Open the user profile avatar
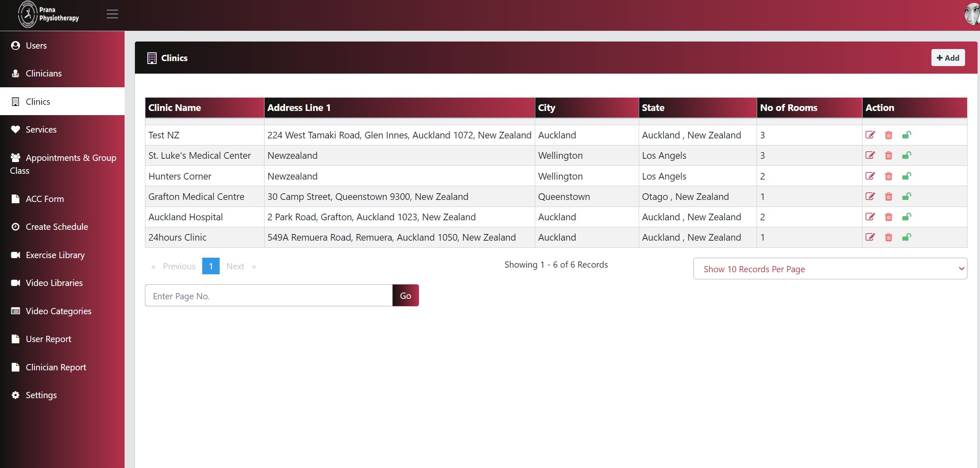The width and height of the screenshot is (980, 468). tap(972, 14)
